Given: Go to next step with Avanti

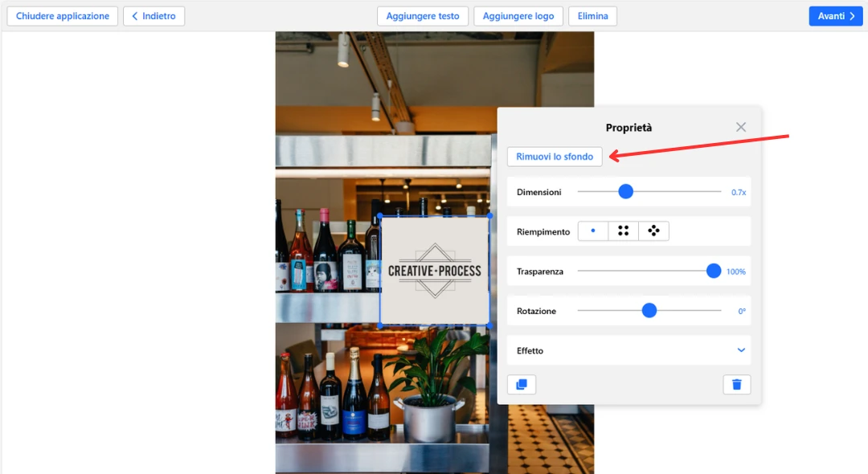Looking at the screenshot, I should click(x=835, y=16).
